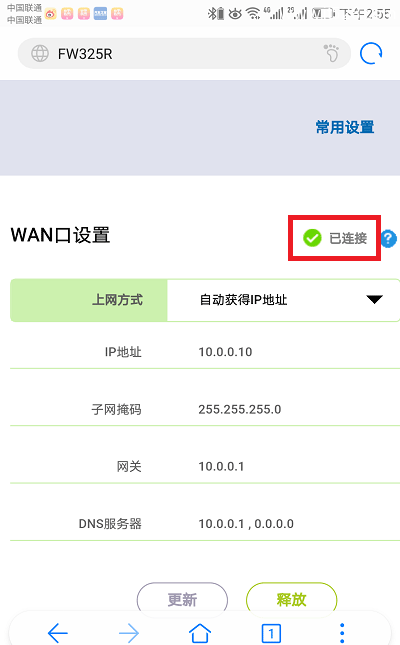Tap the browser reload icon
The image size is (400, 645).
tap(371, 53)
